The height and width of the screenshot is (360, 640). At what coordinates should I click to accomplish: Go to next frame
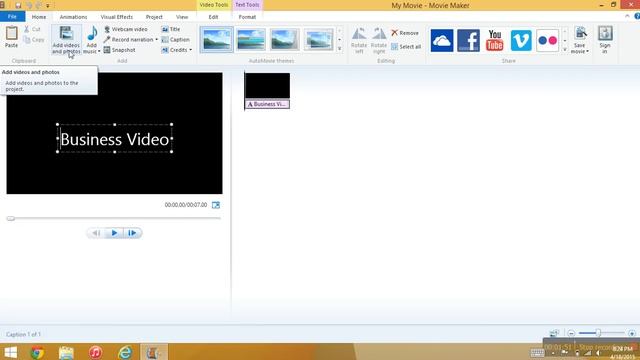(x=132, y=233)
